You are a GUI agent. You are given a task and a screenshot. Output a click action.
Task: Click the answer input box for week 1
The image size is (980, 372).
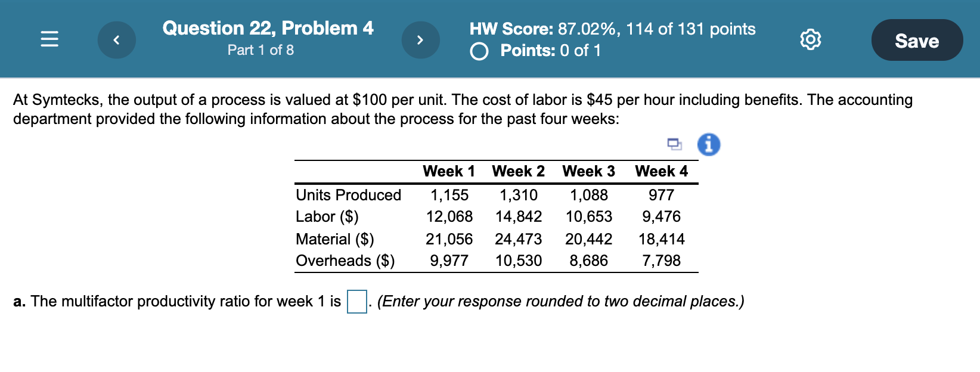[356, 302]
